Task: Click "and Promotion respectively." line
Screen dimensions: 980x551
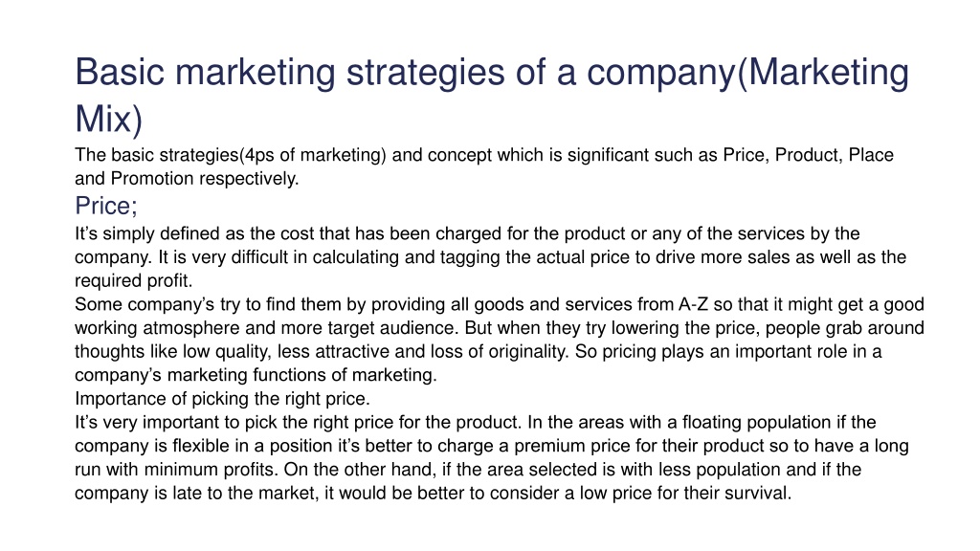Action: point(187,179)
